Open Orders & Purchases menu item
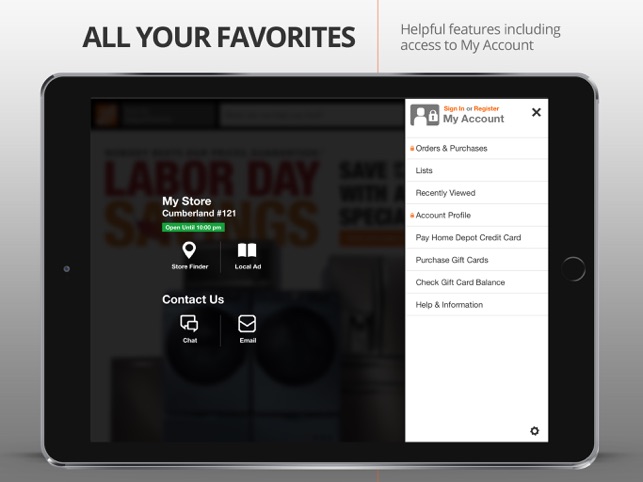 (x=477, y=148)
